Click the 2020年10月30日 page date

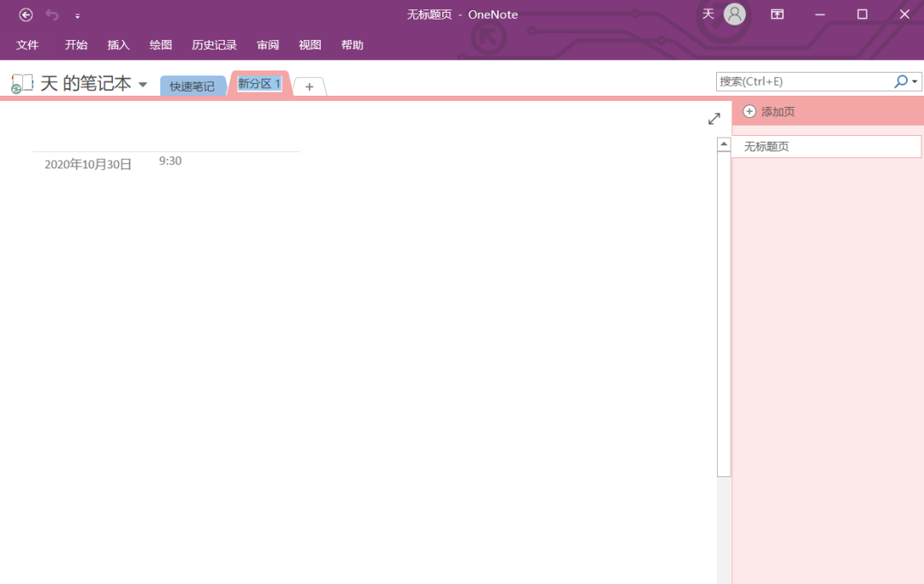[x=88, y=164]
